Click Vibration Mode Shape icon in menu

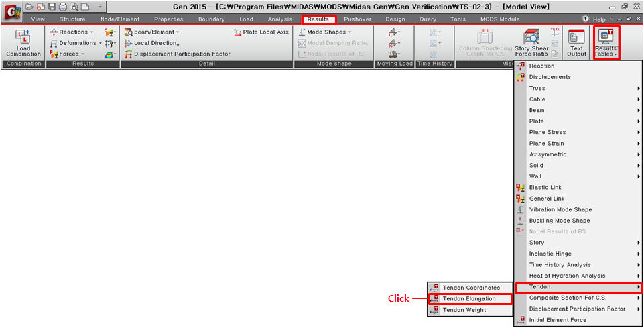click(521, 209)
